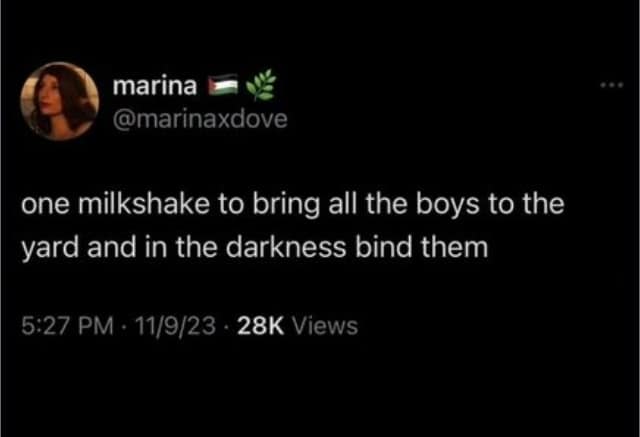Click the "Views" label

coord(325,326)
